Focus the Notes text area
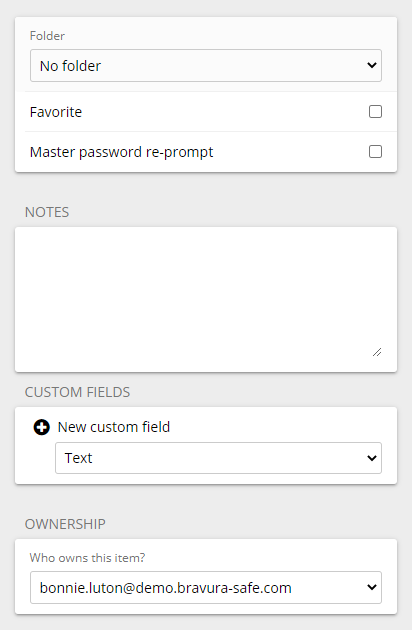The height and width of the screenshot is (630, 412). tap(206, 299)
